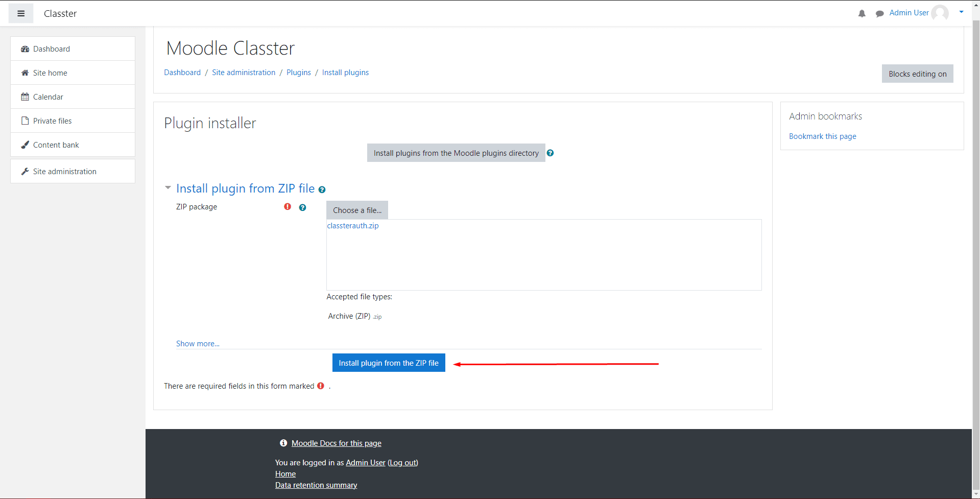
Task: Click the Dashboard breadcrumb link
Action: tap(182, 73)
